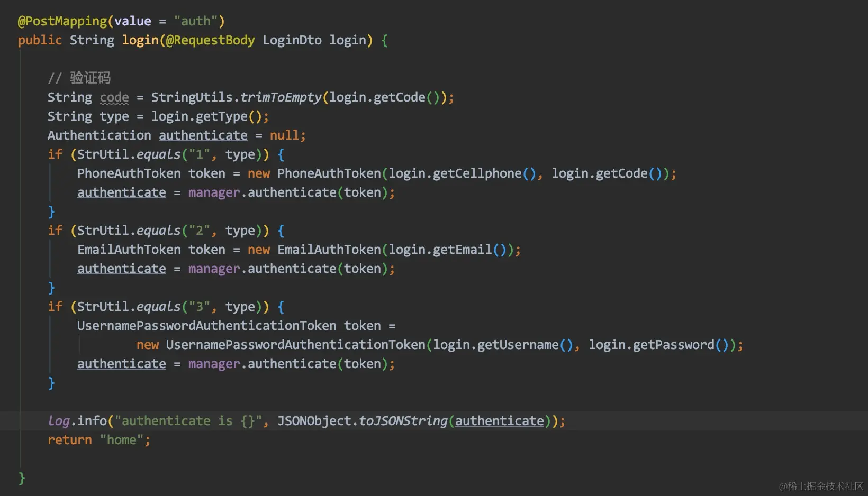Image resolution: width=868 pixels, height=496 pixels.
Task: Click the "2" string literal
Action: [200, 231]
